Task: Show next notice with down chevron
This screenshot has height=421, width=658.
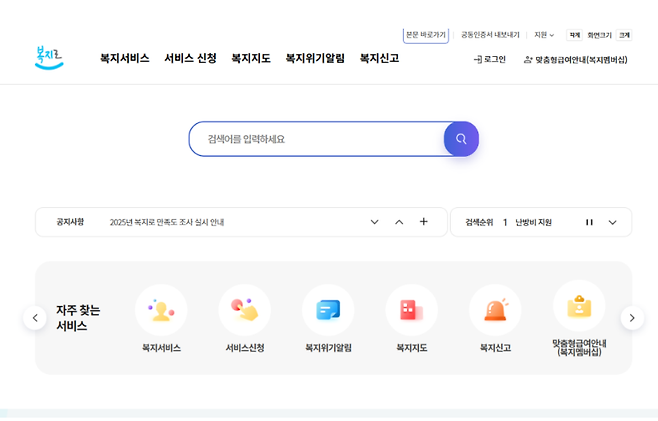Action: [x=375, y=222]
